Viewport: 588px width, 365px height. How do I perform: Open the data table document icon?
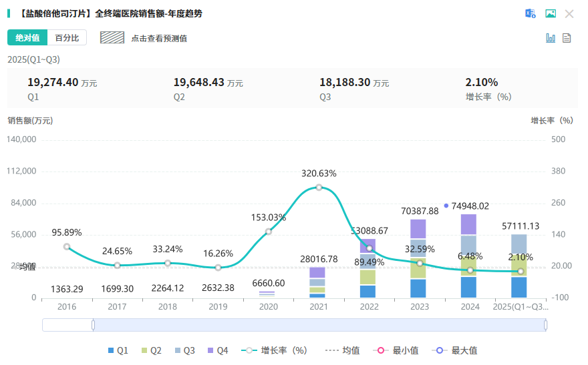(x=567, y=38)
